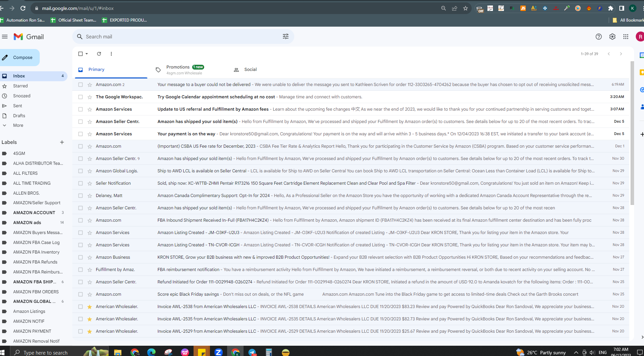The image size is (644, 356).
Task: Unstar the Invoice AWL-2538 email
Action: click(90, 307)
